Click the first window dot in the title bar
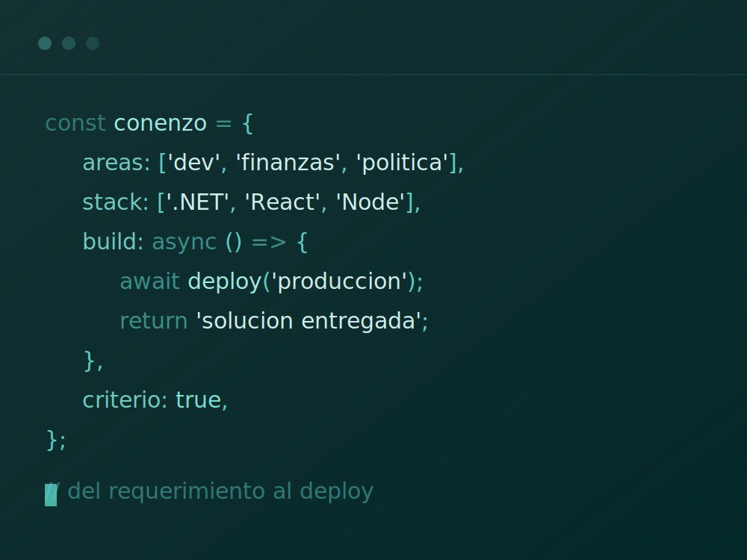747x560 pixels. pos(45,43)
